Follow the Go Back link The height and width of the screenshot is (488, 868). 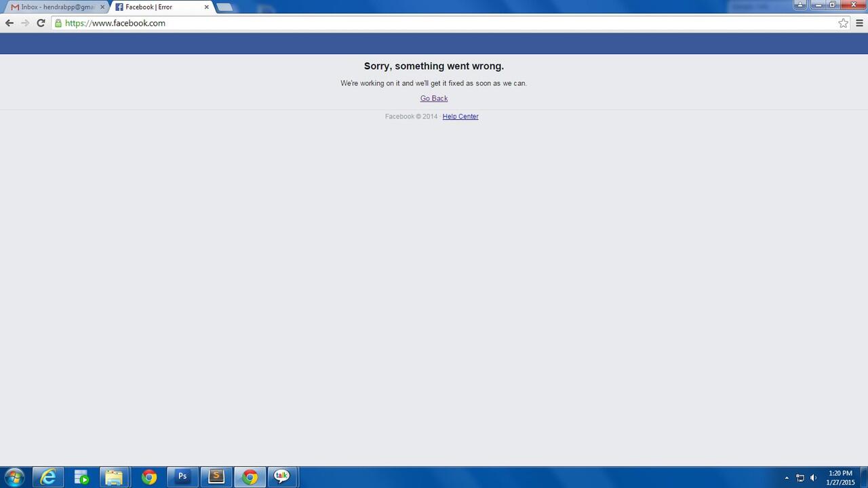(x=434, y=98)
